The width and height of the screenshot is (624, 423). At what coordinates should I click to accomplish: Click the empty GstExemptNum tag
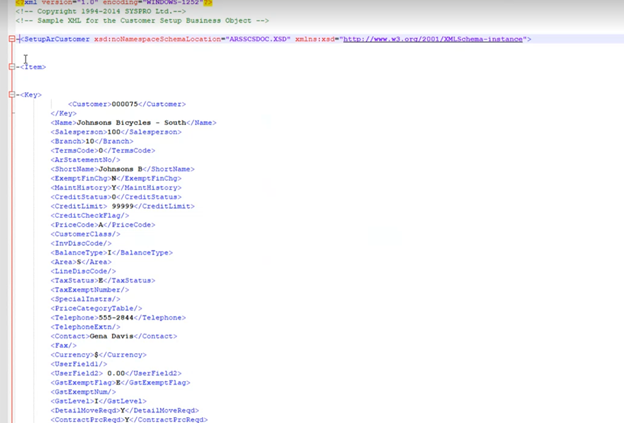tap(83, 392)
